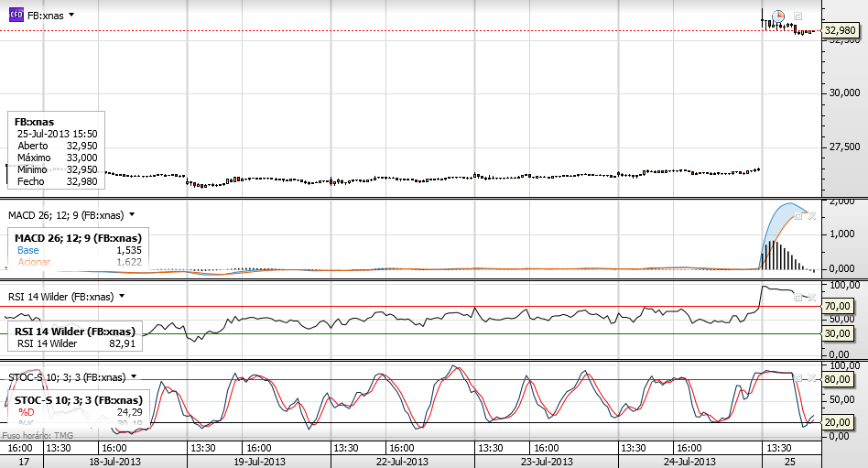
Task: Expand the MACD 26; 12; 9 settings dropdown
Action: tap(132, 215)
